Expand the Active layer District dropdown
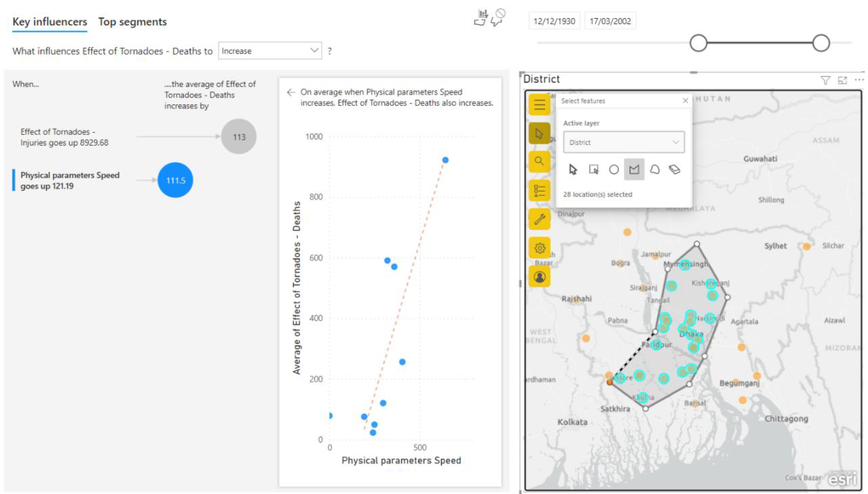The image size is (868, 494). [x=624, y=142]
